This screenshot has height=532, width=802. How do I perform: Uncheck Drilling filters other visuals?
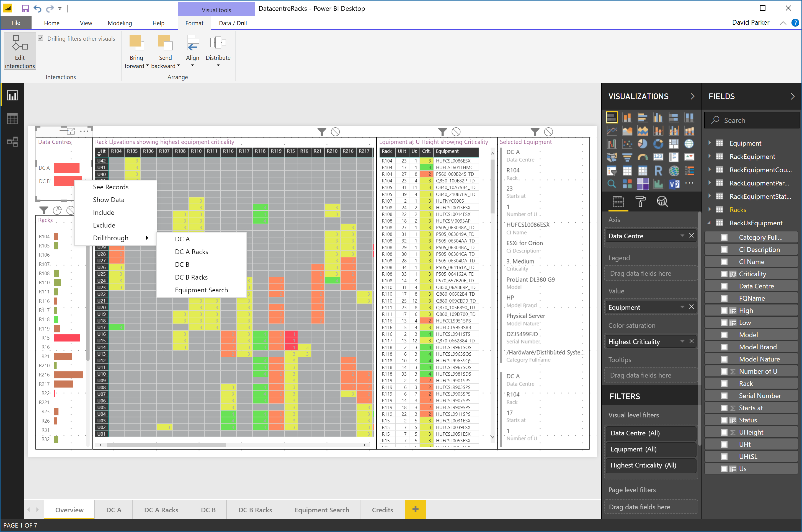pyautogui.click(x=41, y=38)
